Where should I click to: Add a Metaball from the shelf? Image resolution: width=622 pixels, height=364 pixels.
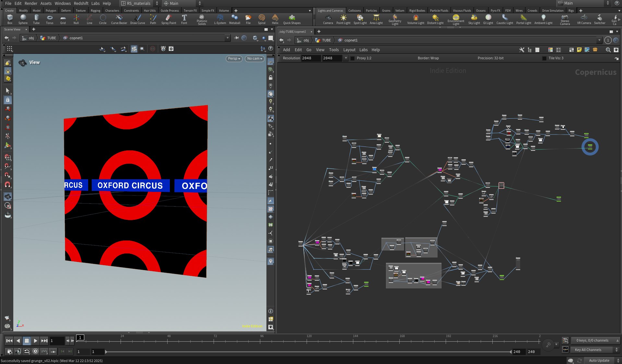tap(235, 19)
